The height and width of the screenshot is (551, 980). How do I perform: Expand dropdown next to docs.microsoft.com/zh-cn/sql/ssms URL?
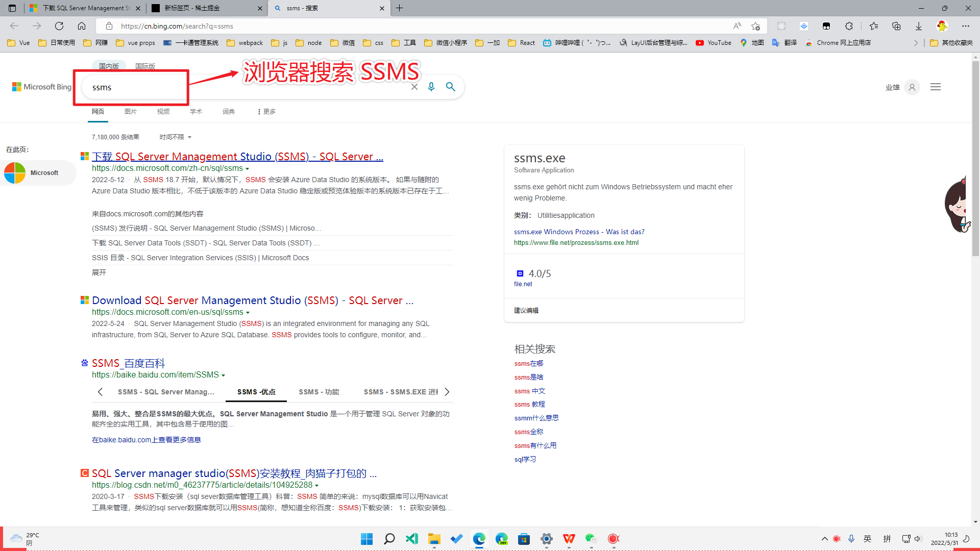coord(248,169)
